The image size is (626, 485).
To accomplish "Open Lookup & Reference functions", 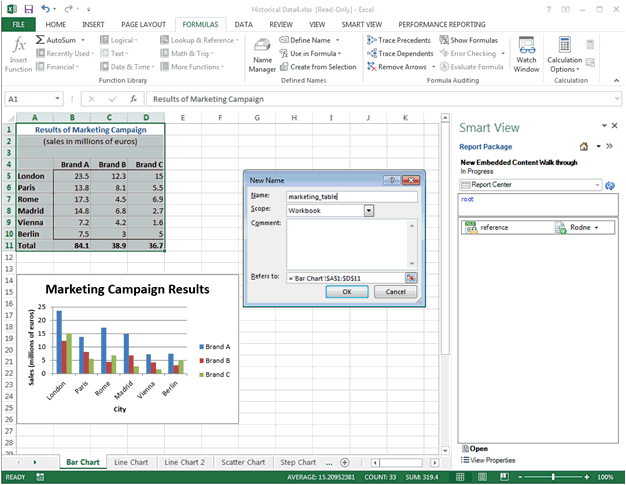I will tap(199, 40).
